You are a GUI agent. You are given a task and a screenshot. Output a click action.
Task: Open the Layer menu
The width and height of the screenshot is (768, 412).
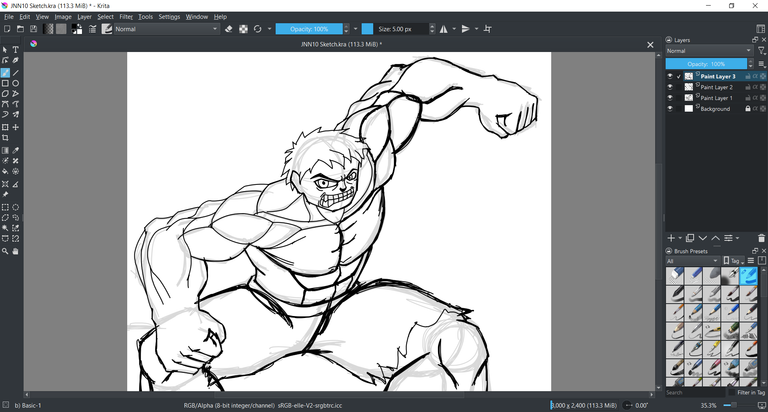(x=84, y=17)
